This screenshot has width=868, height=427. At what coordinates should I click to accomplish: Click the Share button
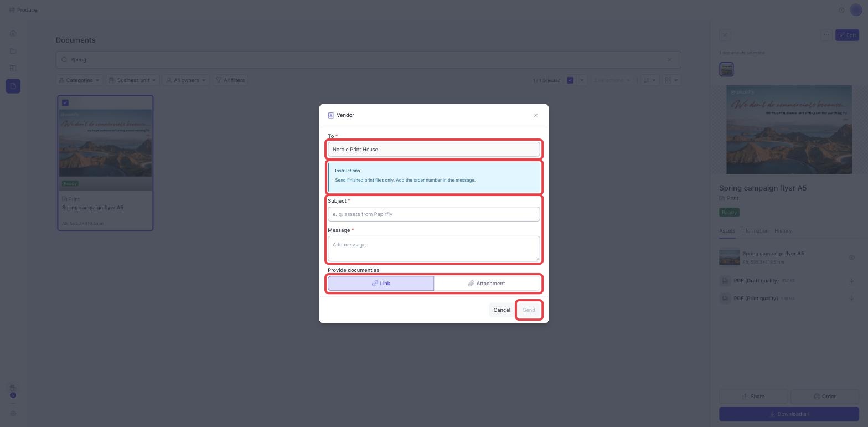tap(753, 397)
